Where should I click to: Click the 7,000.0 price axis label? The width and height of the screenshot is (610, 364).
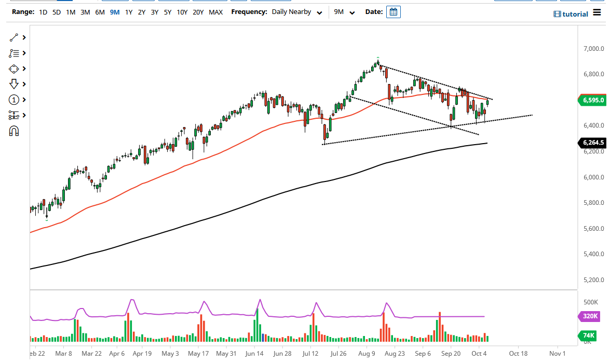coord(594,49)
